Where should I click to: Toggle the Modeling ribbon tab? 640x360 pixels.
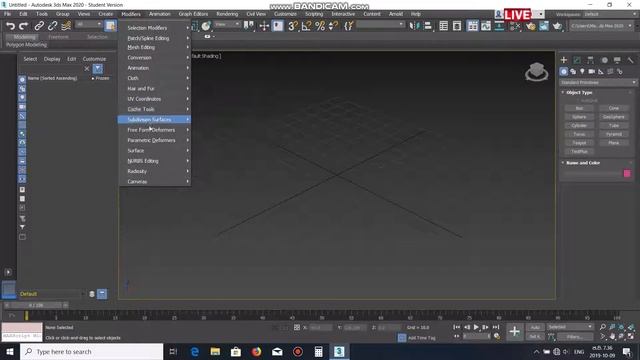point(24,37)
